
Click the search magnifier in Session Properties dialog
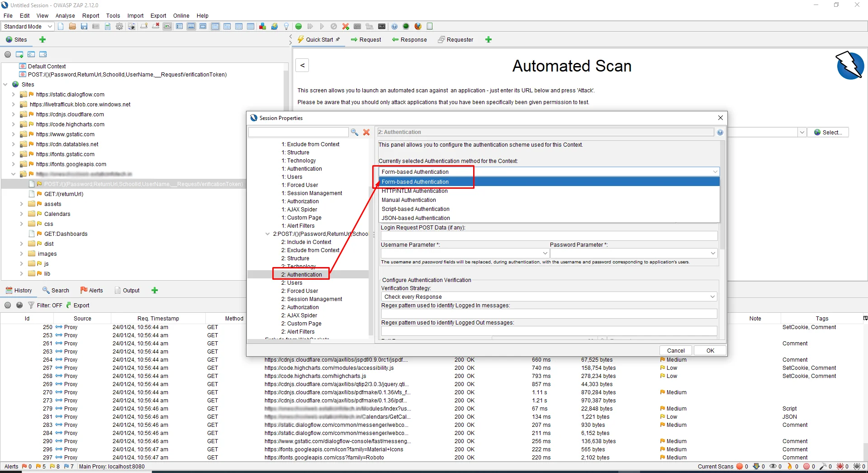(x=355, y=132)
